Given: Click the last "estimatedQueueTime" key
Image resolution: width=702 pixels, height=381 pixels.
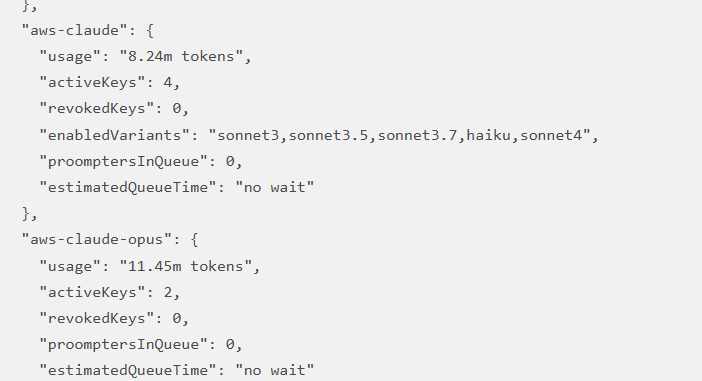Looking at the screenshot, I should pyautogui.click(x=128, y=371).
